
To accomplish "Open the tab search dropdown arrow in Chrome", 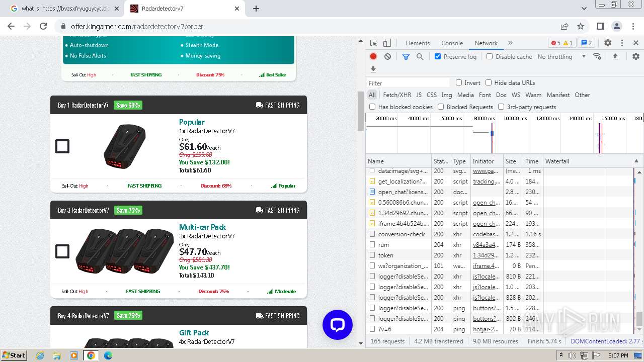I will (x=584, y=9).
